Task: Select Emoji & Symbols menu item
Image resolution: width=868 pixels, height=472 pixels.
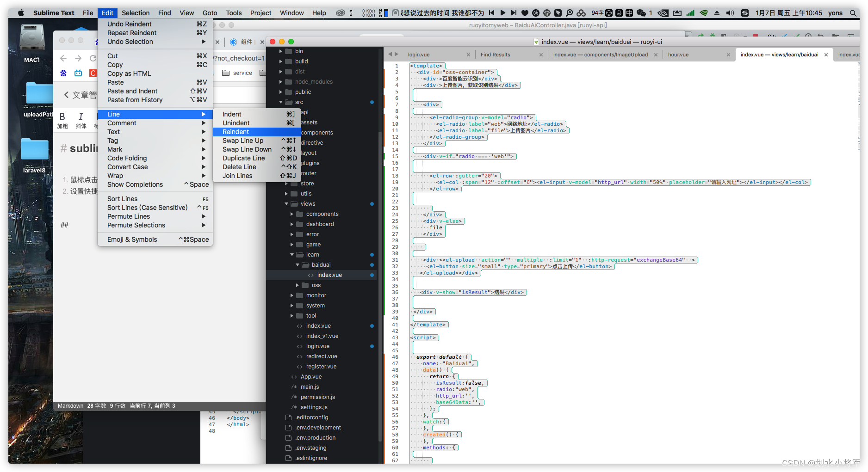Action: (x=155, y=239)
